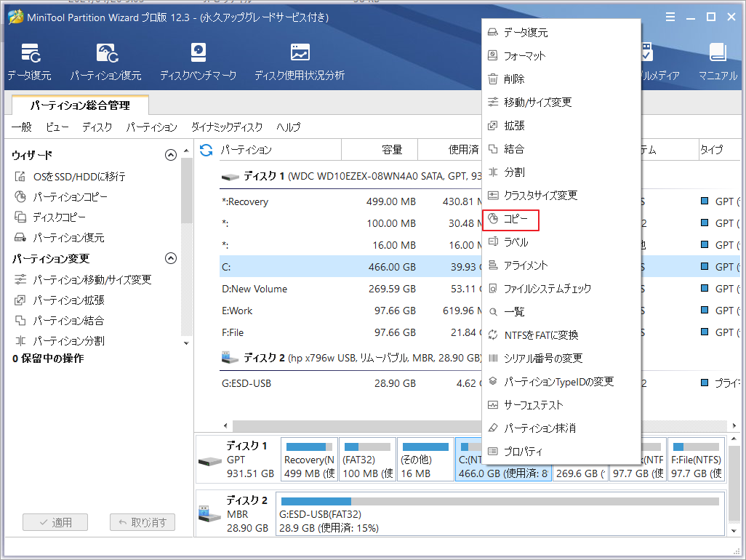Open the ヘルプ menu
Image resolution: width=746 pixels, height=560 pixels.
point(289,127)
